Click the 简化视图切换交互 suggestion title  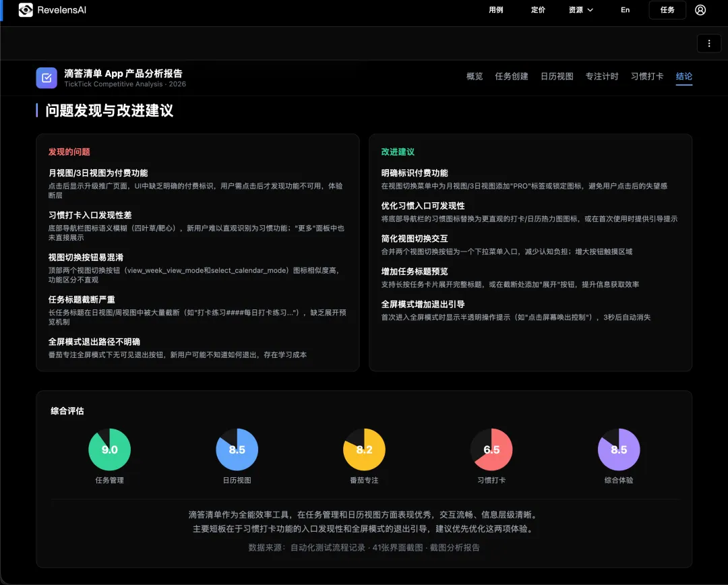pyautogui.click(x=415, y=239)
